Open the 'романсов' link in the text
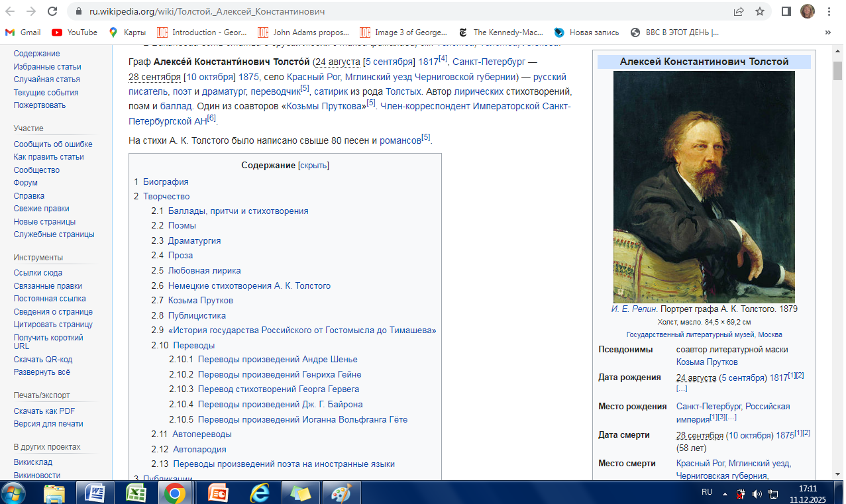This screenshot has height=504, width=846. (x=400, y=140)
